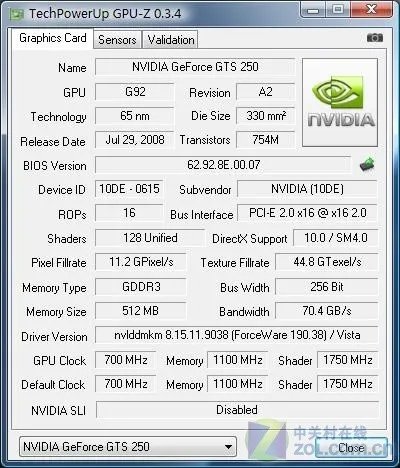Click the 'Driver Version' label

(x=54, y=337)
